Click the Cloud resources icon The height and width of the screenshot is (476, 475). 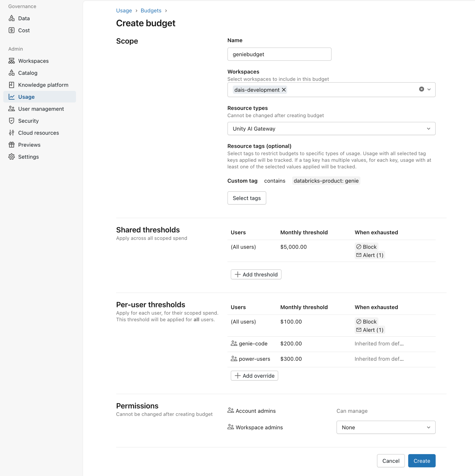pos(12,133)
